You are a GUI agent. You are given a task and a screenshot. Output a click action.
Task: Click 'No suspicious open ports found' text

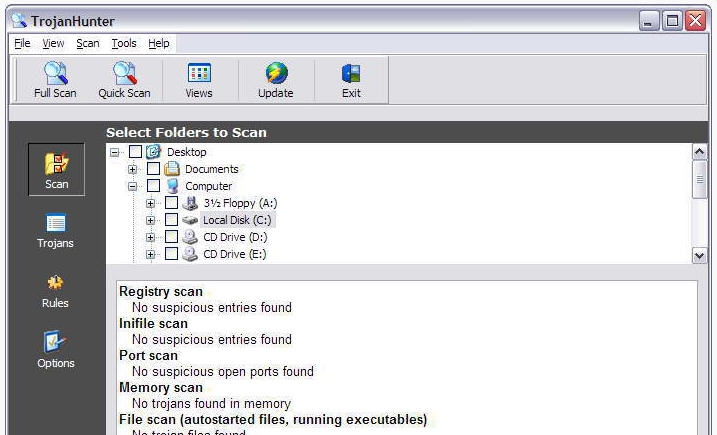click(223, 372)
